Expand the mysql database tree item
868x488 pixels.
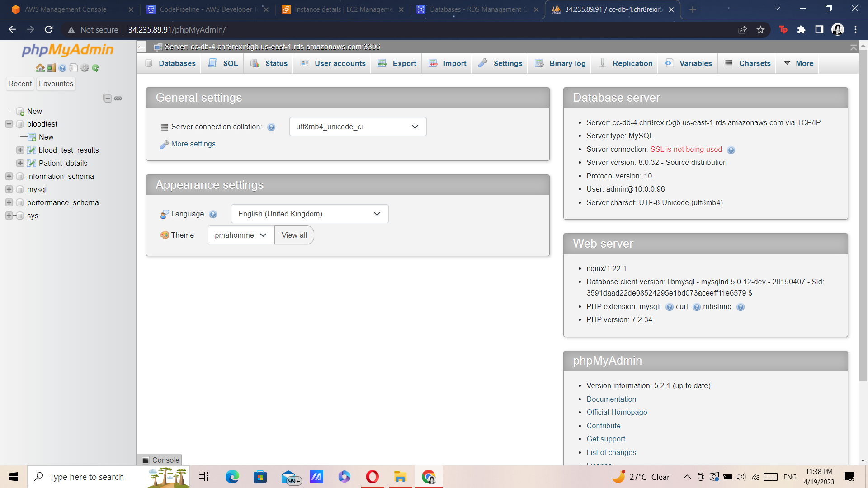coord(9,189)
